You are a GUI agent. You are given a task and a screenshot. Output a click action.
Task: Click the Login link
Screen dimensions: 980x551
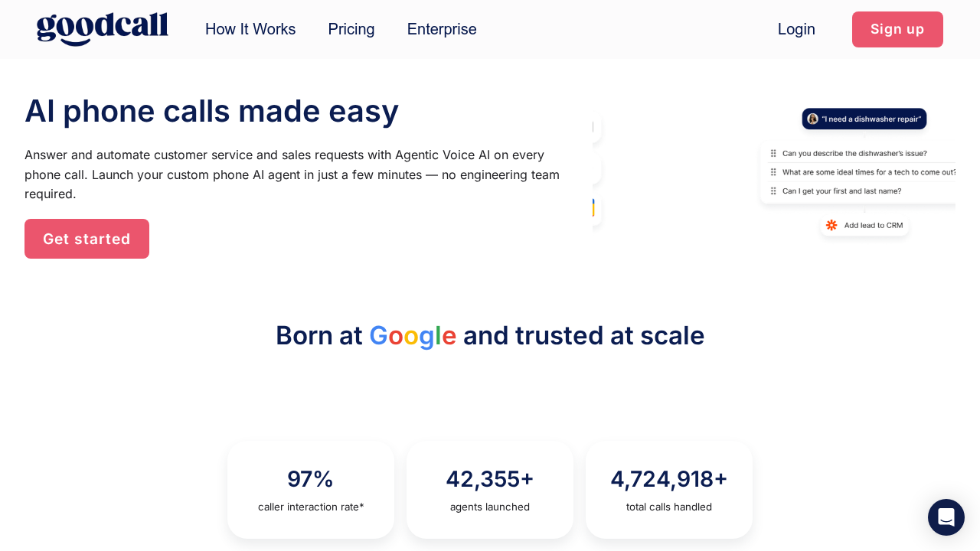pyautogui.click(x=796, y=29)
